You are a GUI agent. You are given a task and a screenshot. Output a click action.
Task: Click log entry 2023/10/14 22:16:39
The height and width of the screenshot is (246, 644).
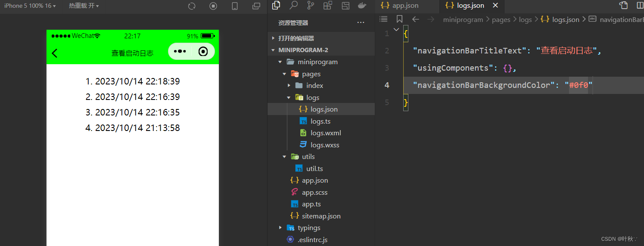click(137, 97)
